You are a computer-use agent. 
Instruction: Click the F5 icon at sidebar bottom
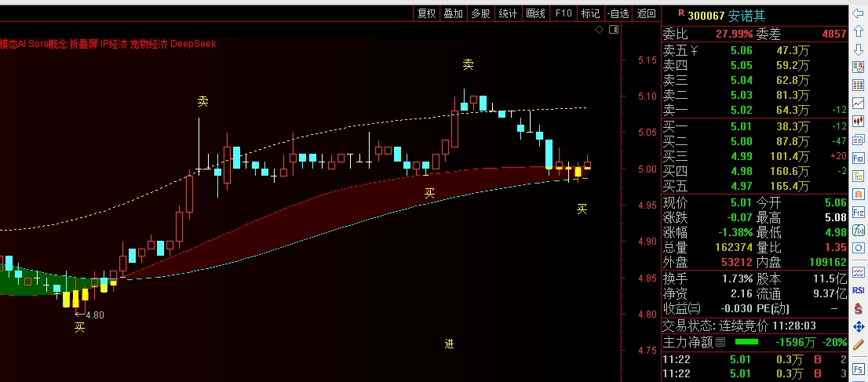(859, 369)
